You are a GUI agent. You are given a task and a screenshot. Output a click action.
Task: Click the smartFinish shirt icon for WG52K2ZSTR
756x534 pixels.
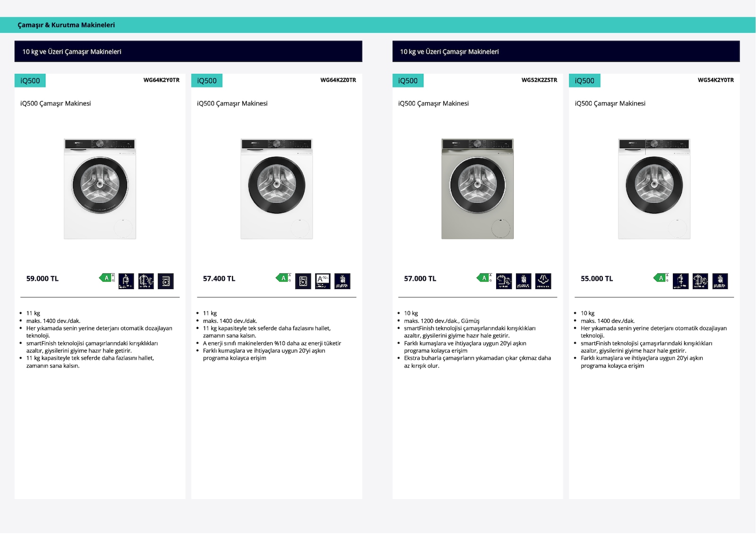click(504, 281)
